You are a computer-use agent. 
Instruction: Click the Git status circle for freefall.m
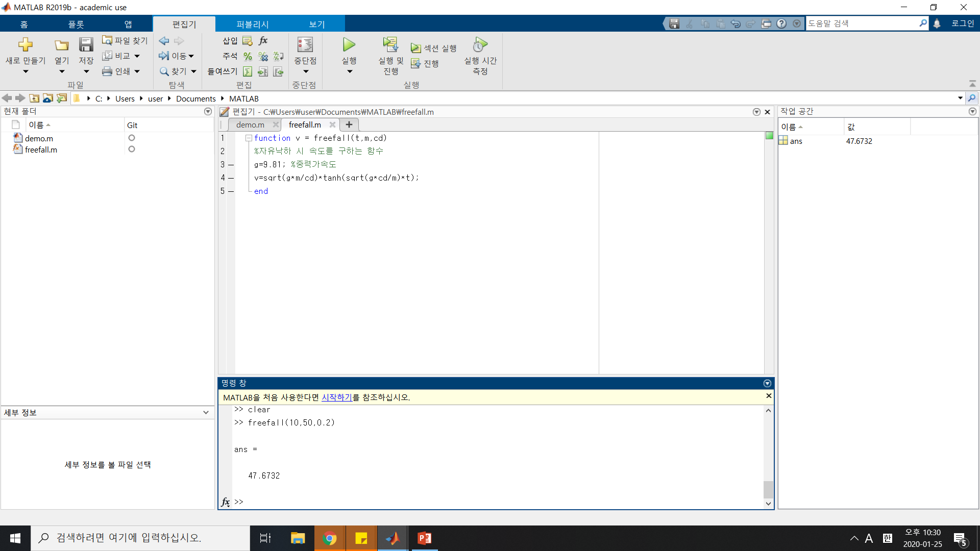(x=132, y=149)
